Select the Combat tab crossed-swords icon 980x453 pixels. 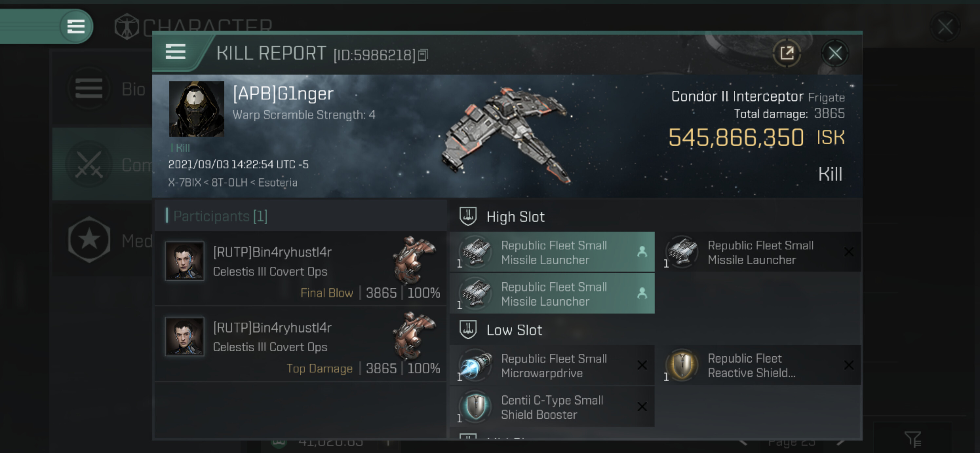coord(89,165)
